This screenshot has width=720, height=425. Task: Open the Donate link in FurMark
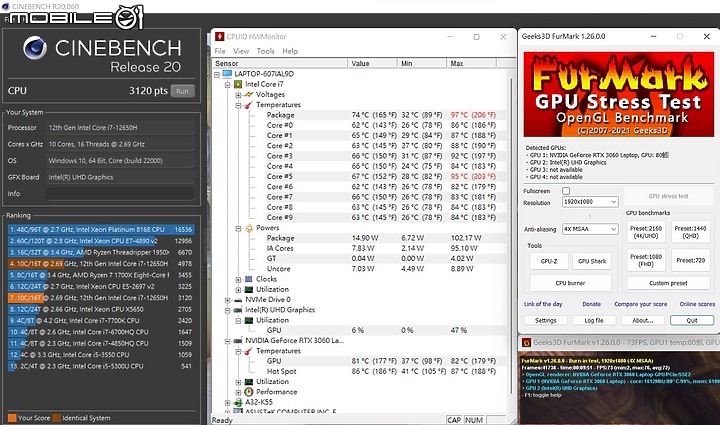(591, 304)
